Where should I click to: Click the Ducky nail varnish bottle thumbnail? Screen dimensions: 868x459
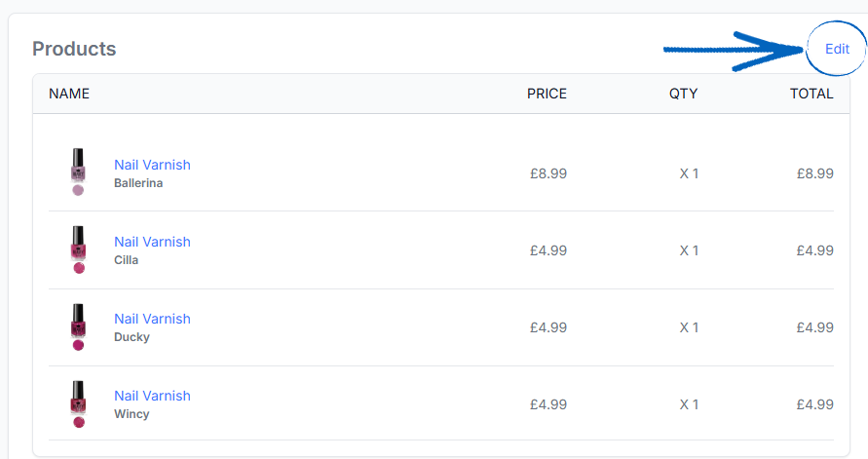[78, 326]
